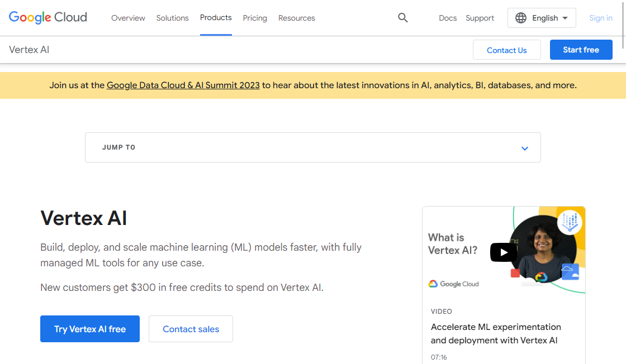
Task: Select the Products tab
Action: [216, 18]
